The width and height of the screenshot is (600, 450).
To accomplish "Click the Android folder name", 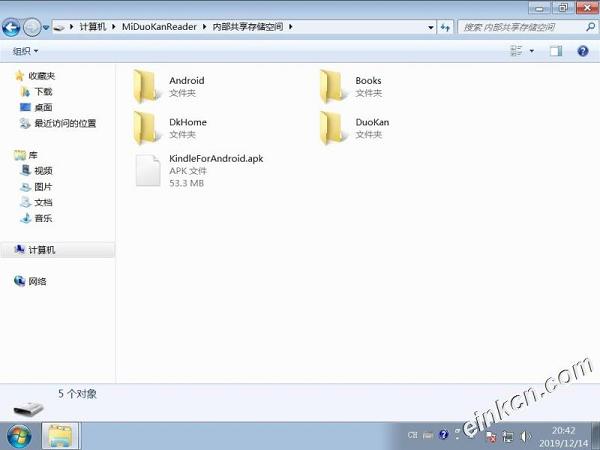I will click(x=187, y=81).
